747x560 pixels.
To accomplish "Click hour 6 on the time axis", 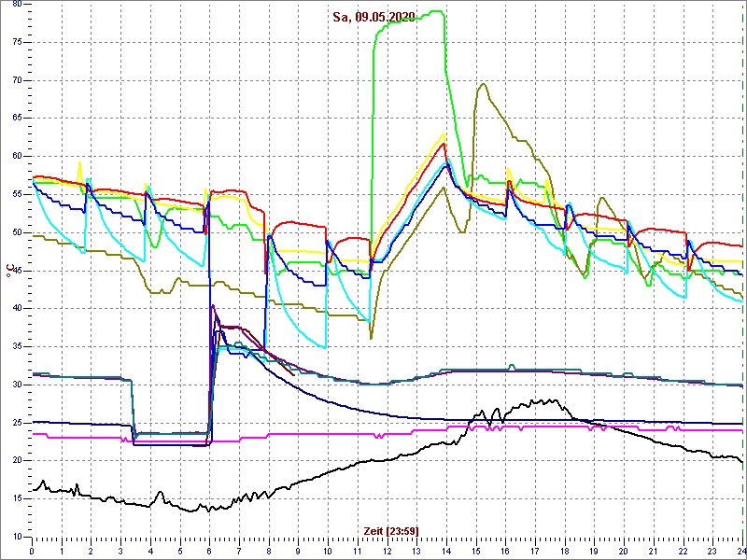I will 209,550.
